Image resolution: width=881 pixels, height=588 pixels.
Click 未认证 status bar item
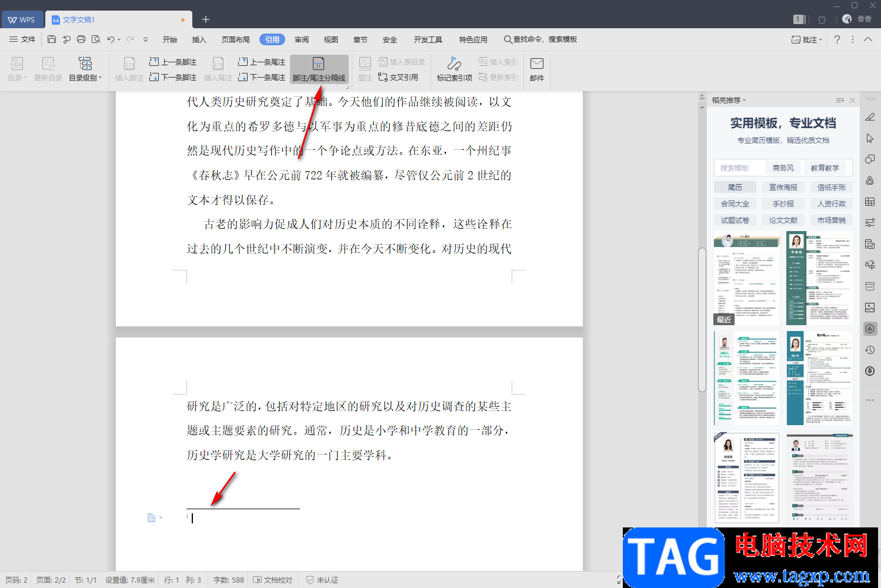(322, 580)
